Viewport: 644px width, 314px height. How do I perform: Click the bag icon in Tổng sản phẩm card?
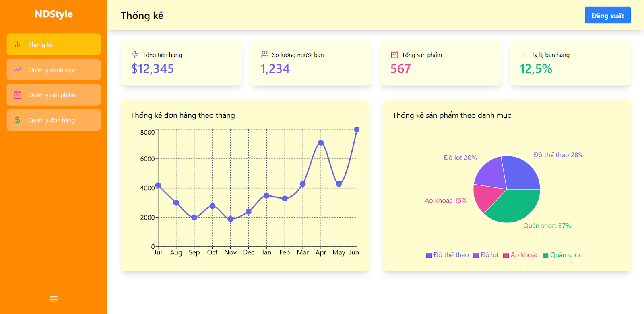click(x=394, y=55)
